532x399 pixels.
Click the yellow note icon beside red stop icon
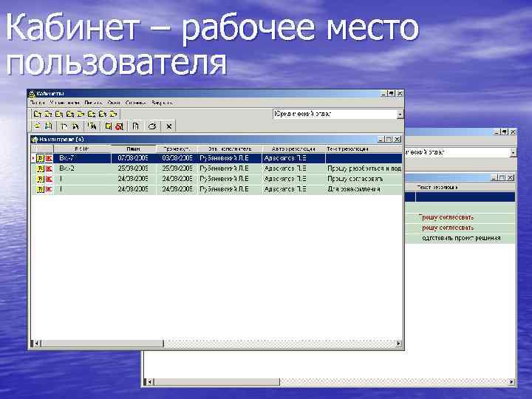point(108,126)
